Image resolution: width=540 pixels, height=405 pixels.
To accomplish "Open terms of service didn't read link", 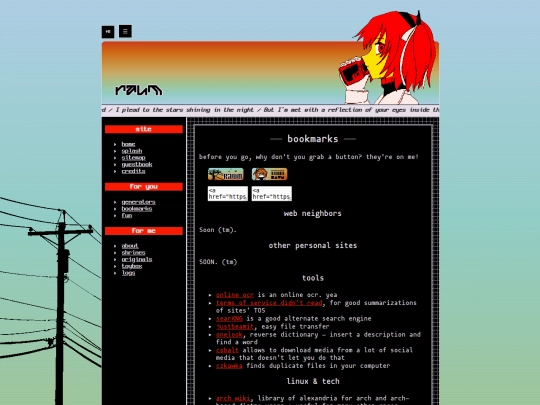I will click(x=269, y=303).
